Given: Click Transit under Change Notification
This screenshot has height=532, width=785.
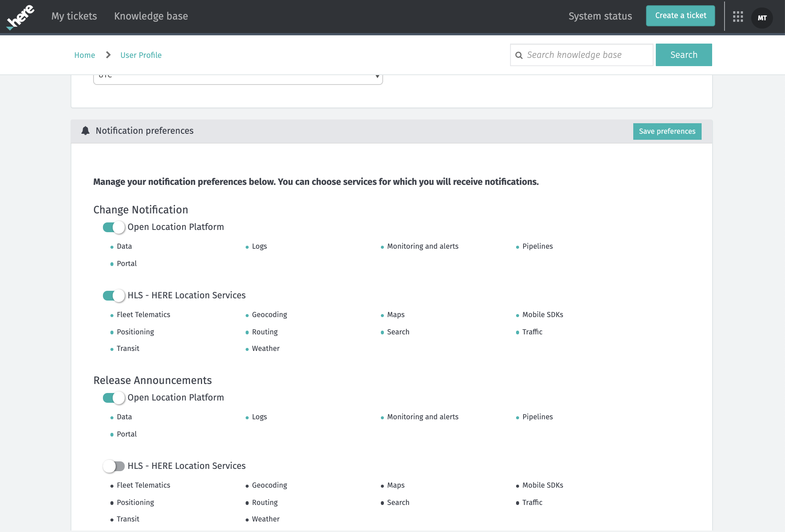Looking at the screenshot, I should [128, 349].
